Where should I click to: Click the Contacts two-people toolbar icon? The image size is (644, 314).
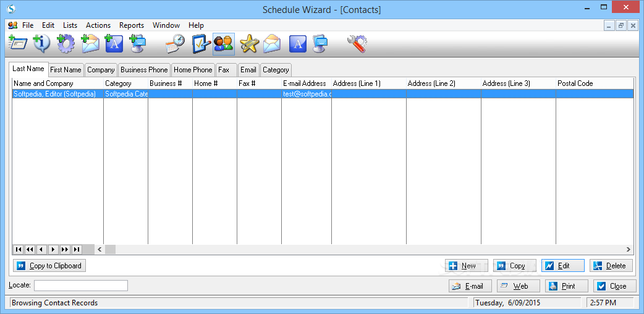[x=224, y=44]
